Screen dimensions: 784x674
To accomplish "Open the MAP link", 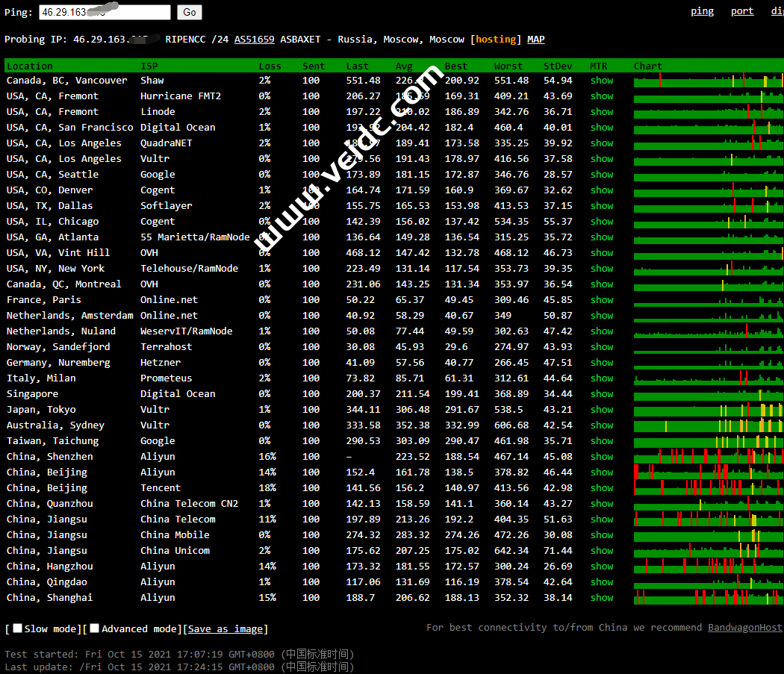I will pyautogui.click(x=535, y=40).
